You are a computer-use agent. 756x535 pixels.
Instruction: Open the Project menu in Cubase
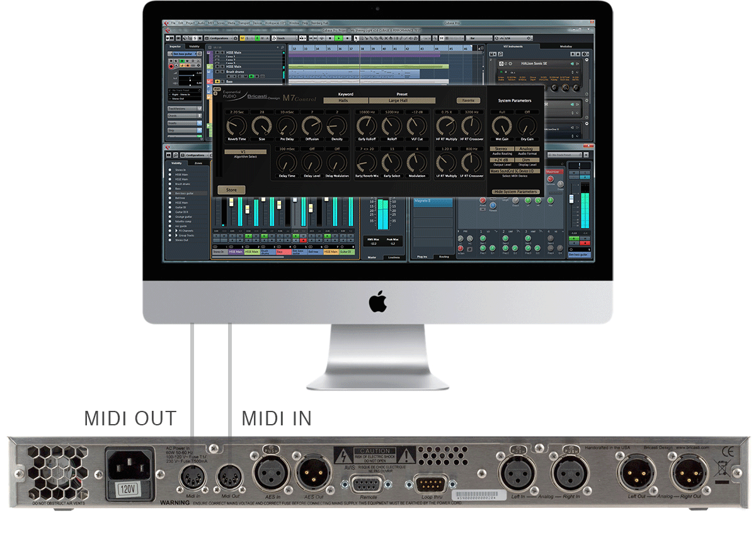(190, 23)
